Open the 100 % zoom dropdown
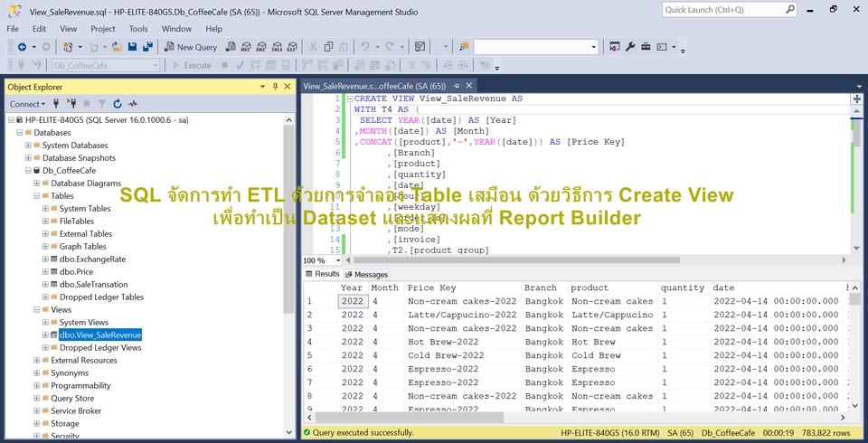Image resolution: width=868 pixels, height=443 pixels. point(337,260)
